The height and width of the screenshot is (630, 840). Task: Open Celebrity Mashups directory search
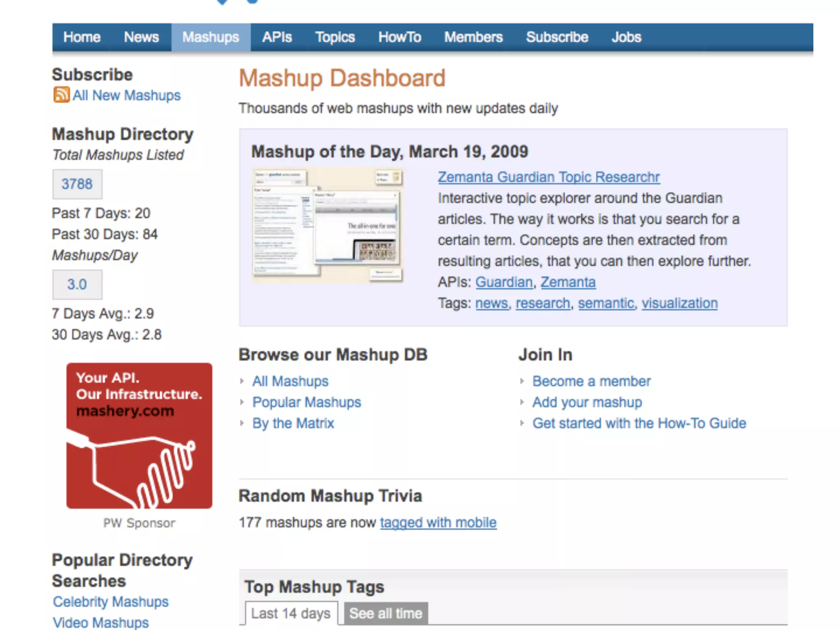click(x=111, y=602)
